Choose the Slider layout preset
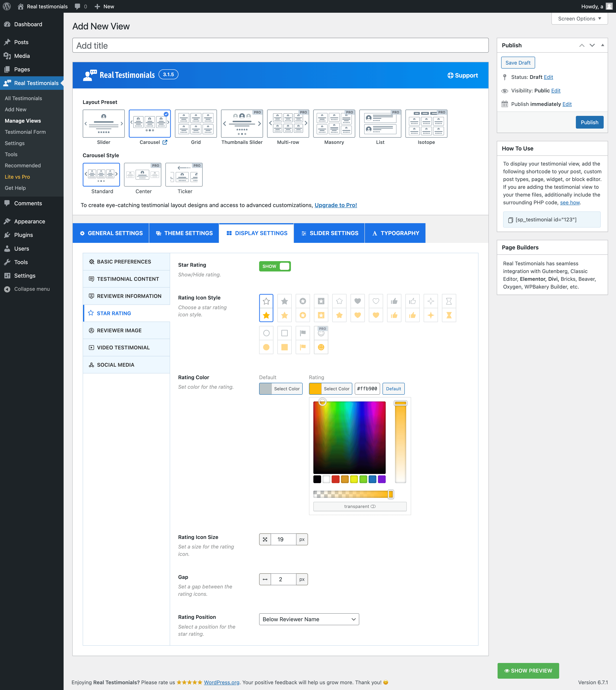This screenshot has height=690, width=616. [x=104, y=124]
